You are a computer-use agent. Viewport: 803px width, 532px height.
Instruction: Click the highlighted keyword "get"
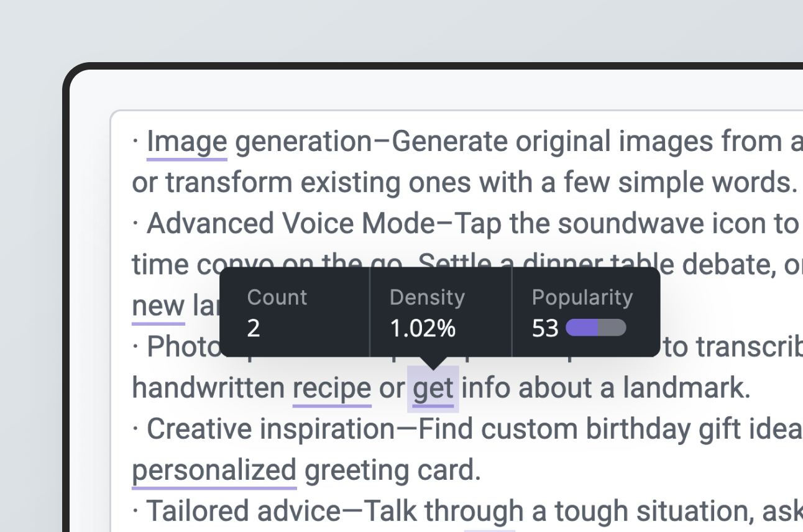click(433, 388)
